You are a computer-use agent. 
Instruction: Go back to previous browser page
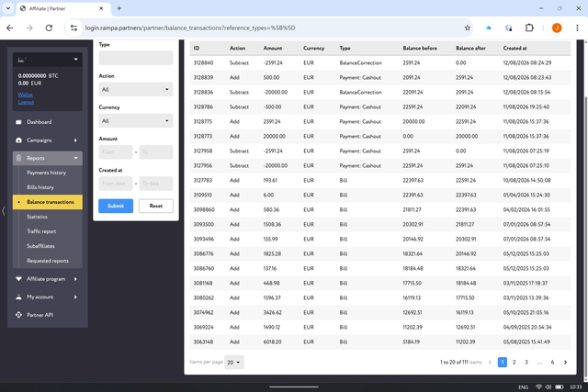click(10, 28)
